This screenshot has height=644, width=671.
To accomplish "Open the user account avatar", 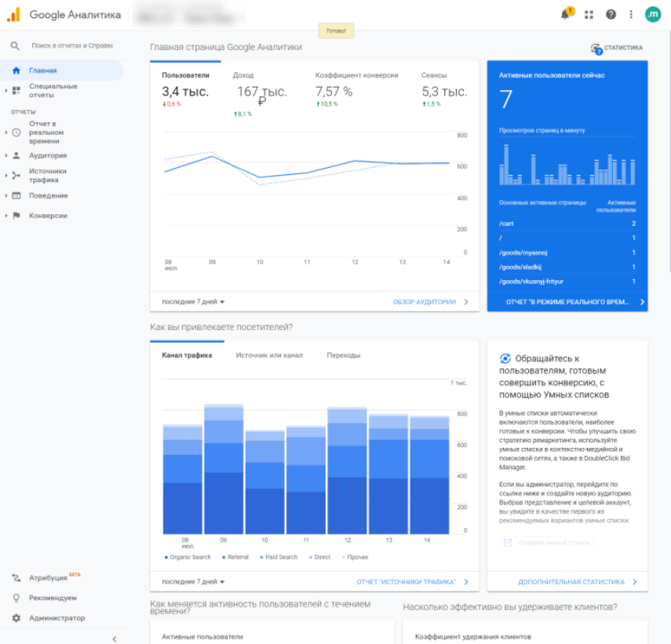I will coord(653,15).
